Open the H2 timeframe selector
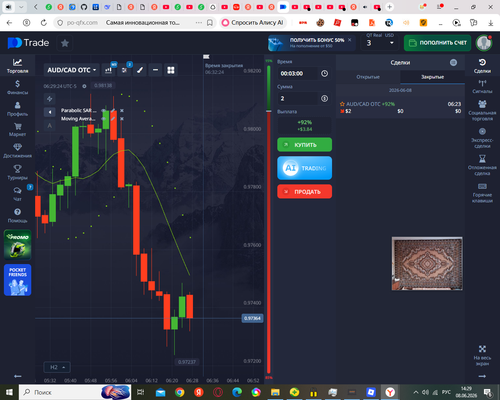The height and width of the screenshot is (400, 500). [57, 367]
